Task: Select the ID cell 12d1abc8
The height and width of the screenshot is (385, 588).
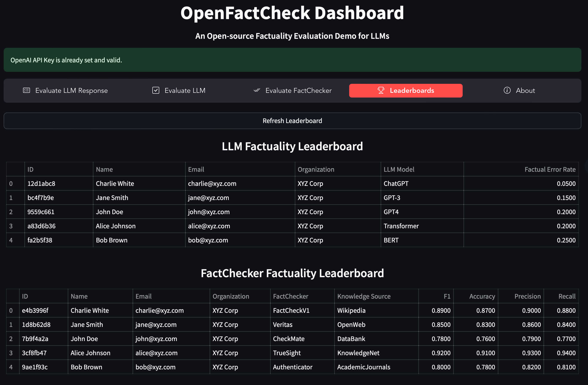Action: point(59,183)
